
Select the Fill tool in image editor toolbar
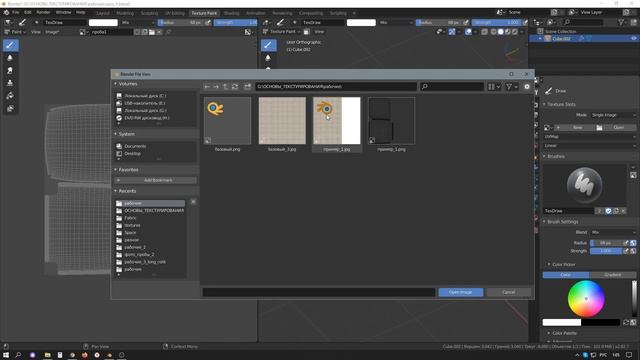10,96
